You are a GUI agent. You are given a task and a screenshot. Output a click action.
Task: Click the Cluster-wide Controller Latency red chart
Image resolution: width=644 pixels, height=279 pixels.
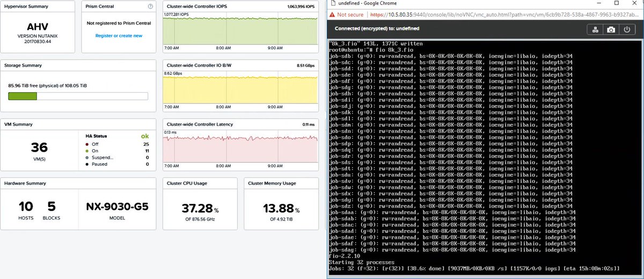[x=239, y=148]
